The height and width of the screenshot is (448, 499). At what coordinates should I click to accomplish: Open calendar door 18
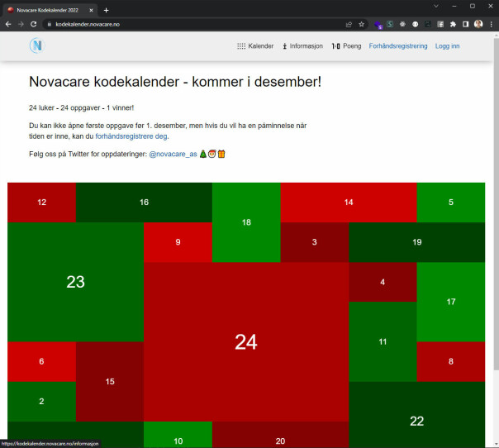[246, 222]
